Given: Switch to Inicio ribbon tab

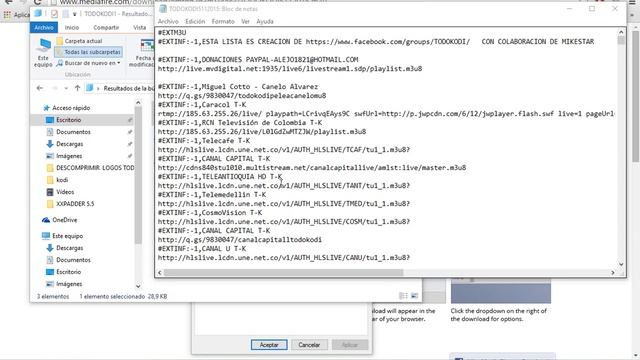Looking at the screenshot, I should (x=71, y=27).
